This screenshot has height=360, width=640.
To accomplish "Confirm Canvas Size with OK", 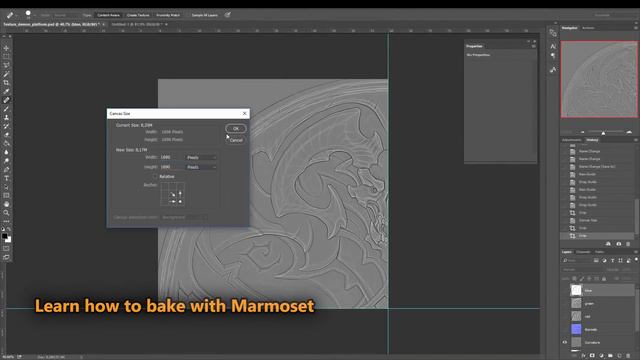I will click(x=236, y=129).
